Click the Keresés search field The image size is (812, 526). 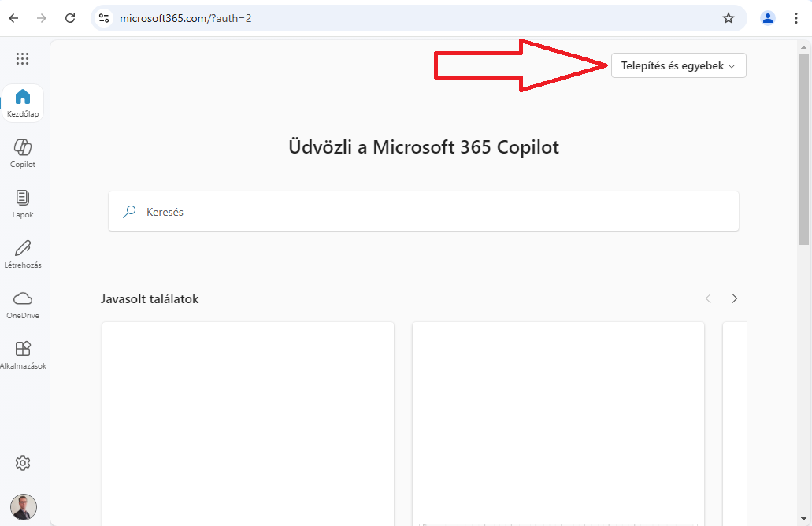424,211
